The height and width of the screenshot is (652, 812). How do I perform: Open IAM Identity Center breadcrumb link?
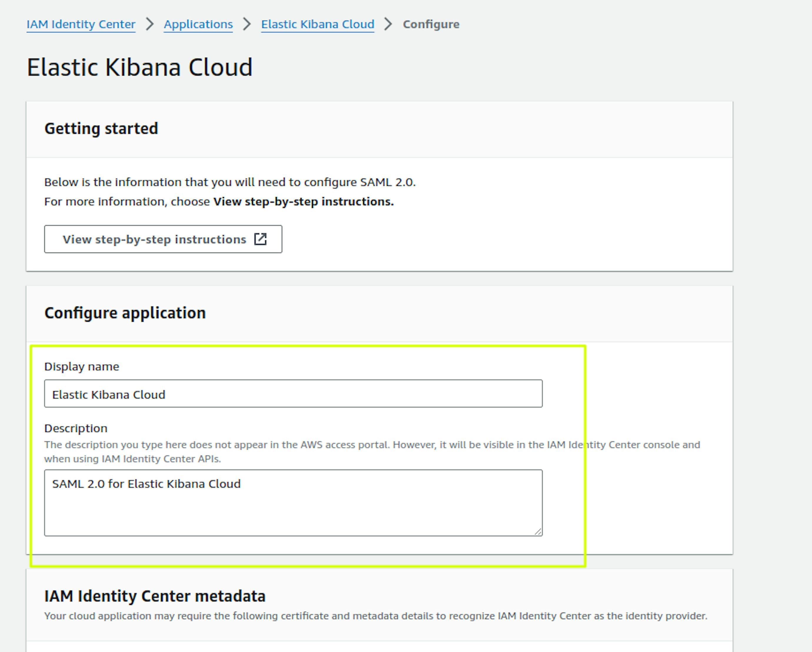(81, 24)
